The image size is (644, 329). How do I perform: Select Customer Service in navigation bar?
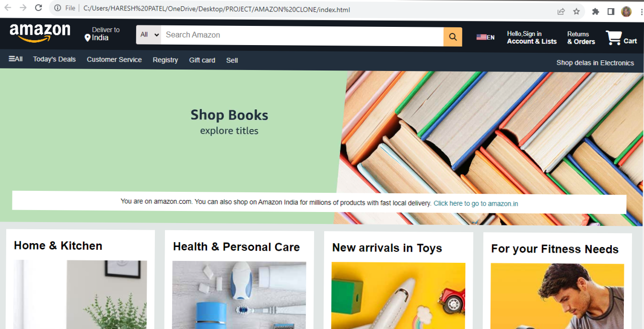click(114, 59)
